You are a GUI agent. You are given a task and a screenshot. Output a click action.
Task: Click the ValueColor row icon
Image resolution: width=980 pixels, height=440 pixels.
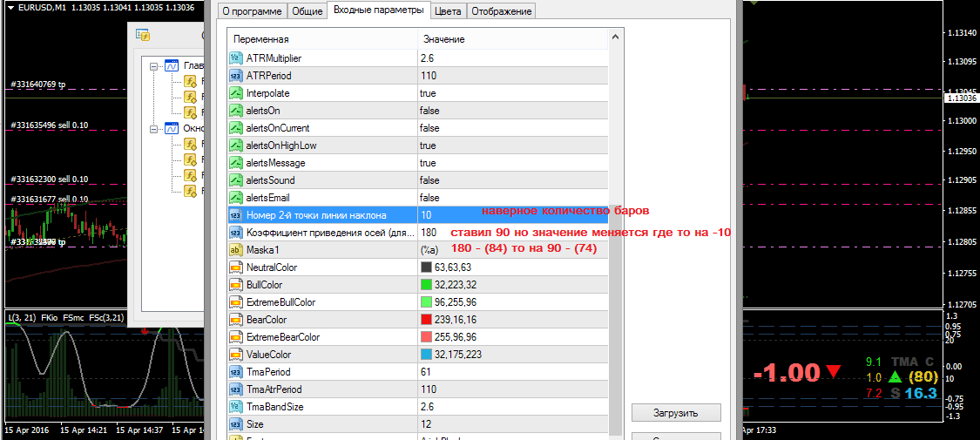tap(235, 355)
